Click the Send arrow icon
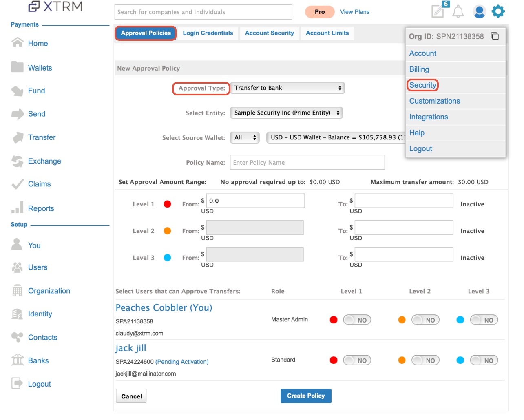This screenshot has width=524, height=420. pos(18,114)
